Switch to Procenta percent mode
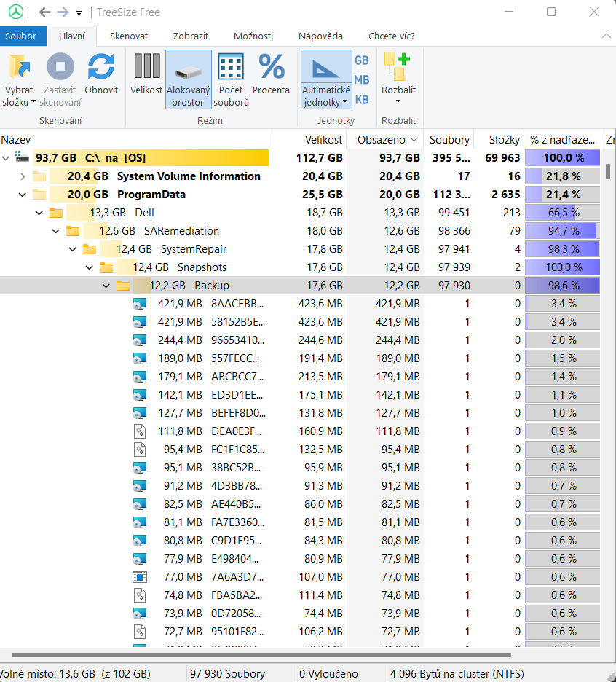This screenshot has height=682, width=616. tap(272, 68)
